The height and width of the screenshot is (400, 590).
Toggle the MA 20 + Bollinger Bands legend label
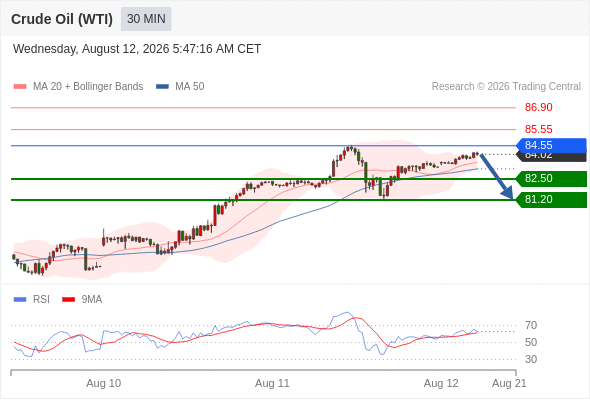click(x=88, y=87)
